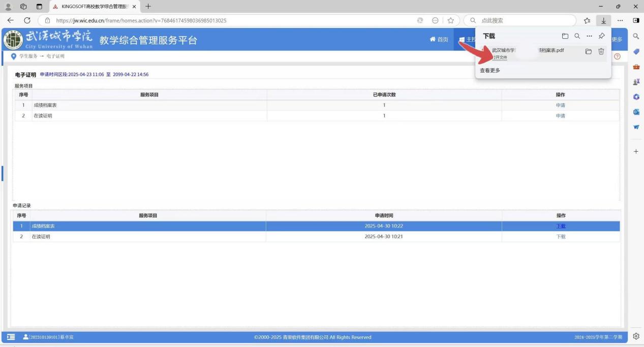
Task: Click the search icon in Downloads panel
Action: tap(577, 36)
